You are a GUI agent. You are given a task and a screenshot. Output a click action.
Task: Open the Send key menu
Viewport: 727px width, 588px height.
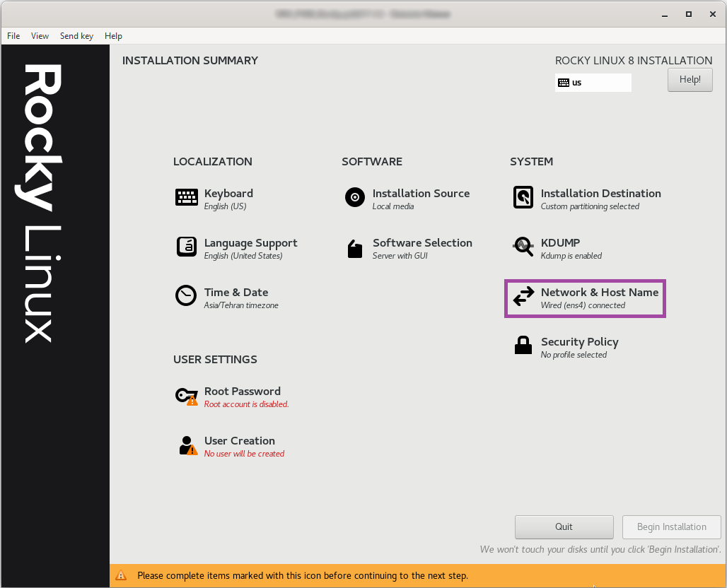coord(76,35)
